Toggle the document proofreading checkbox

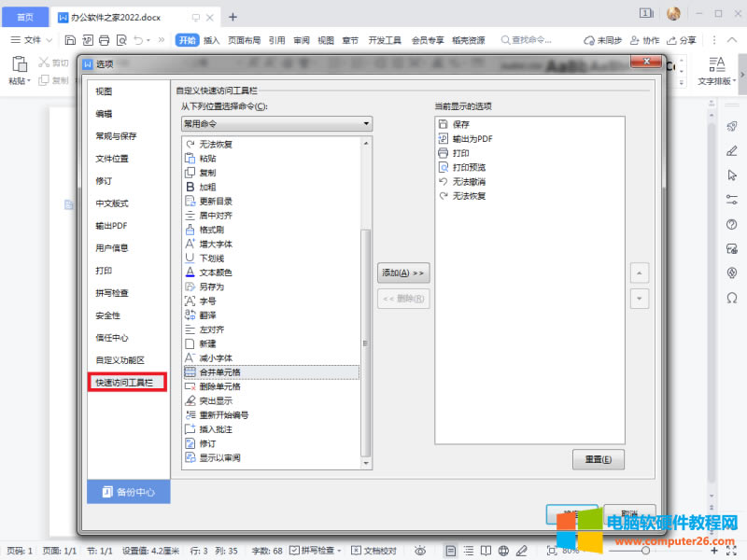[x=356, y=551]
